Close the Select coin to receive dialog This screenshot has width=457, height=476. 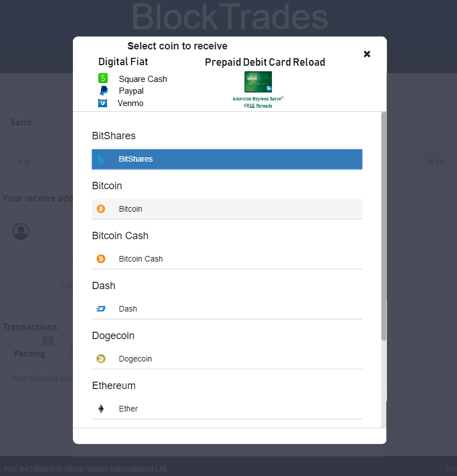coord(367,54)
